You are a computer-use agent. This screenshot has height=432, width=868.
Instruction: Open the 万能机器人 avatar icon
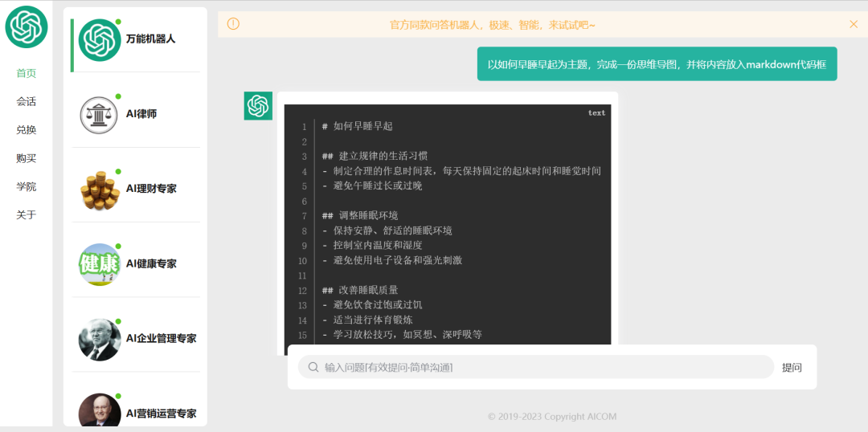(x=100, y=40)
